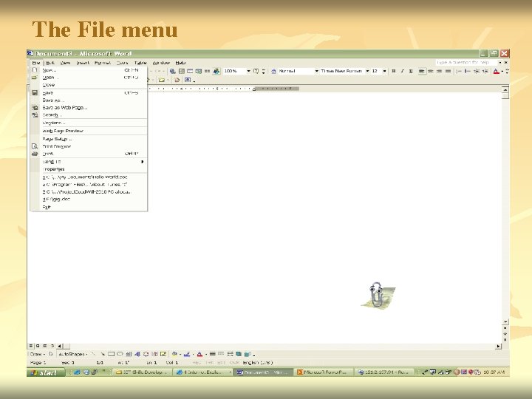
Task: Open the Draw menu on Drawing toolbar
Action: tap(37, 354)
